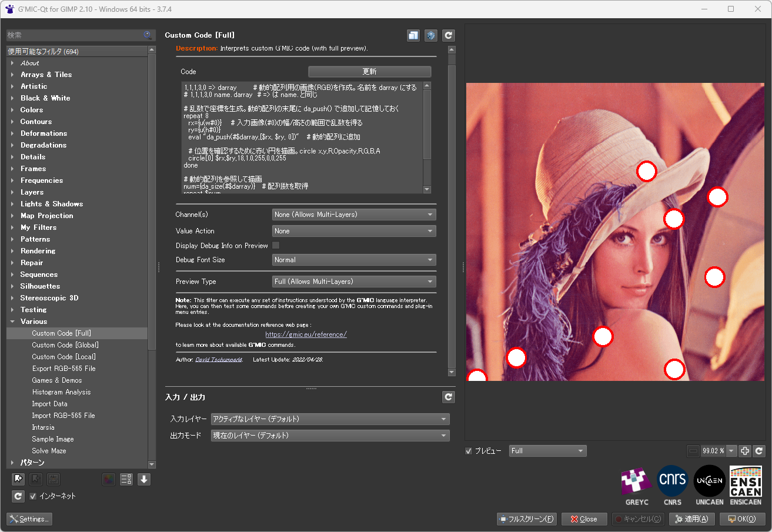Select the Histogram Analysis filter

[61, 392]
